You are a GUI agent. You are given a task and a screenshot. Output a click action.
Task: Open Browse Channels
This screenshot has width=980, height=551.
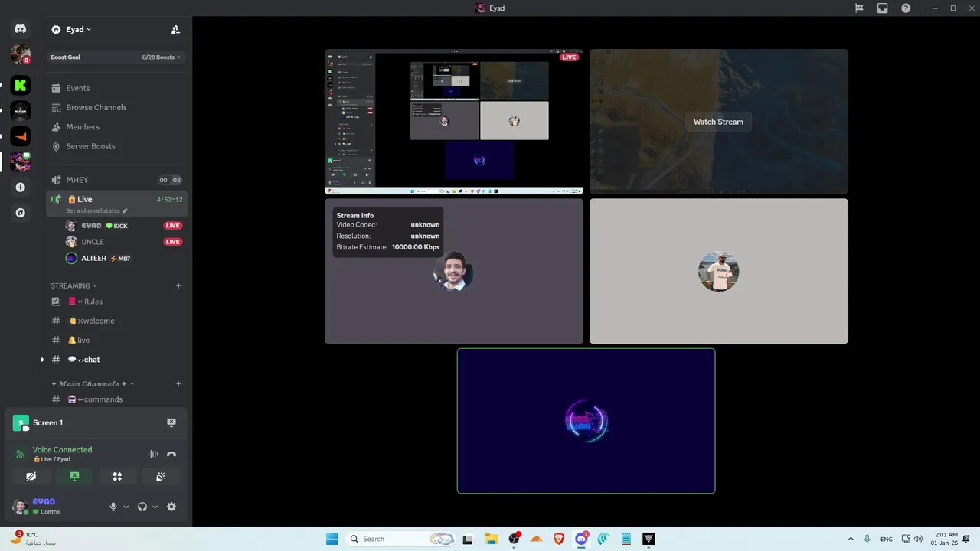click(x=116, y=107)
